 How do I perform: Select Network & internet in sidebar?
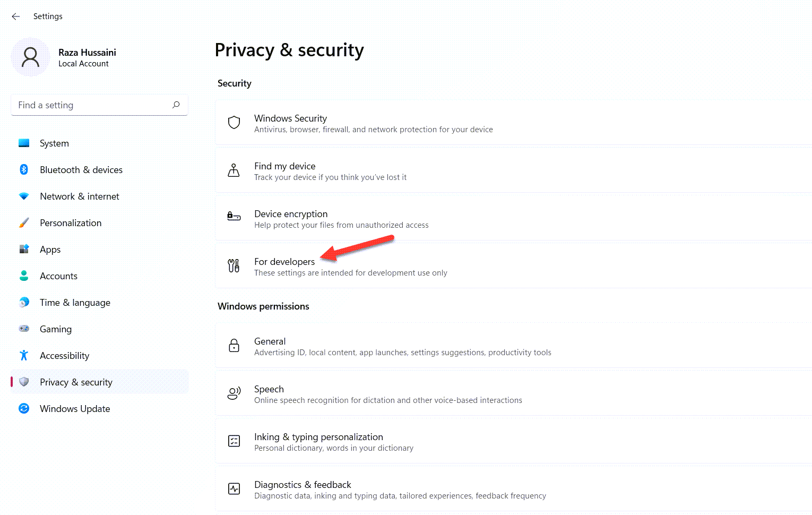coord(79,196)
